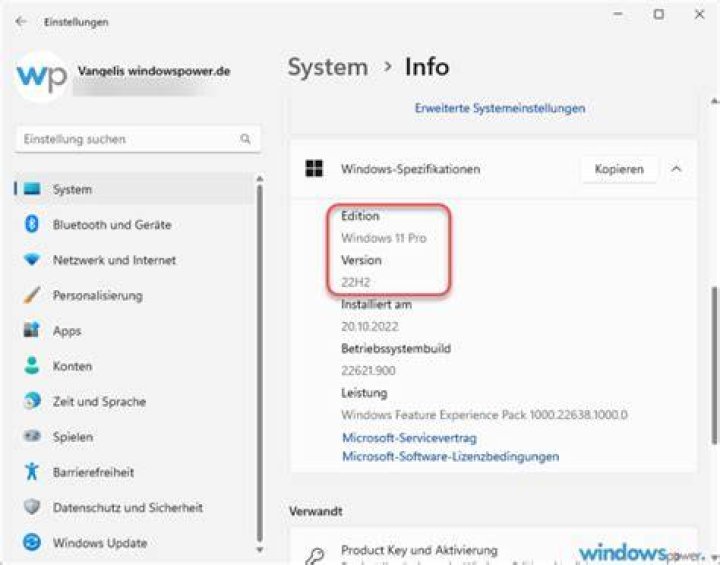Click the Installiert am label

tap(376, 304)
